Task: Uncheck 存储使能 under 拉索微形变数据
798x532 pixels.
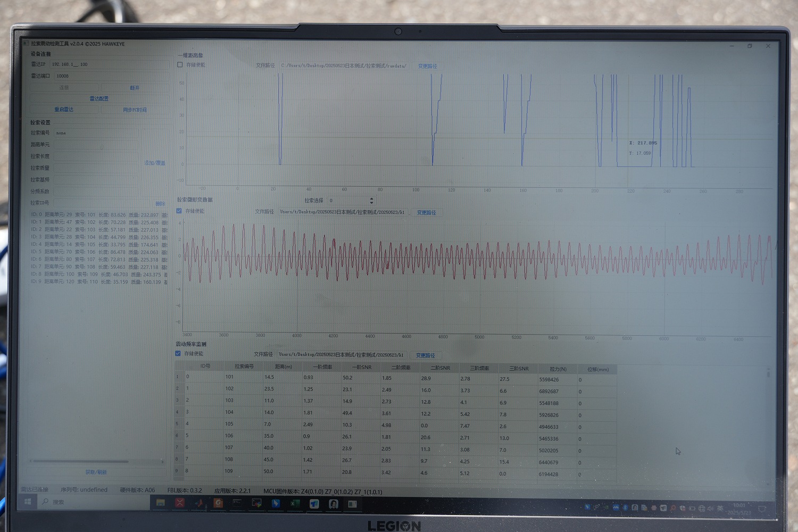Action: (x=179, y=211)
